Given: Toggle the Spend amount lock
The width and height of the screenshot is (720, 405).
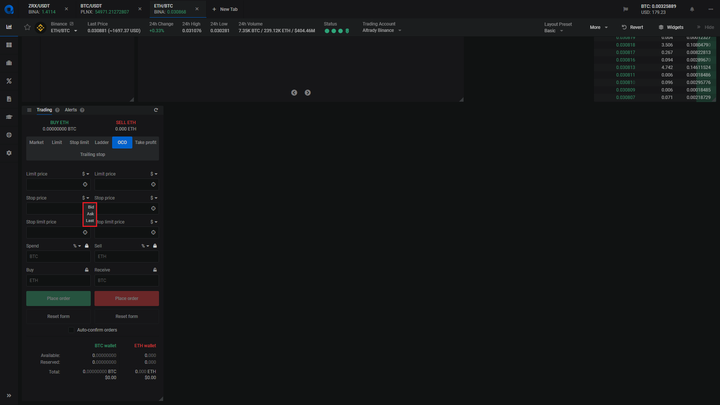Looking at the screenshot, I should (87, 246).
